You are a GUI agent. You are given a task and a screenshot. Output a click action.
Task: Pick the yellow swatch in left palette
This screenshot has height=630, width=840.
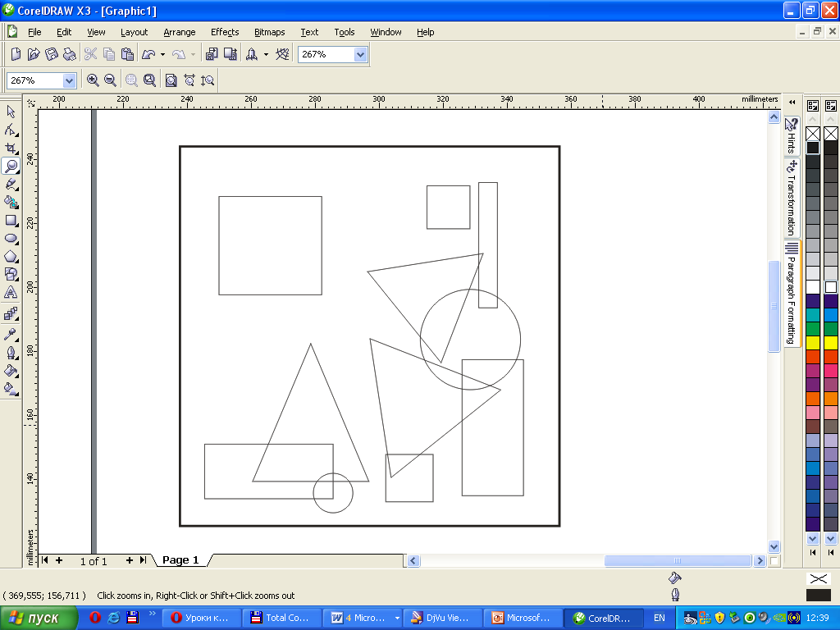tap(813, 342)
